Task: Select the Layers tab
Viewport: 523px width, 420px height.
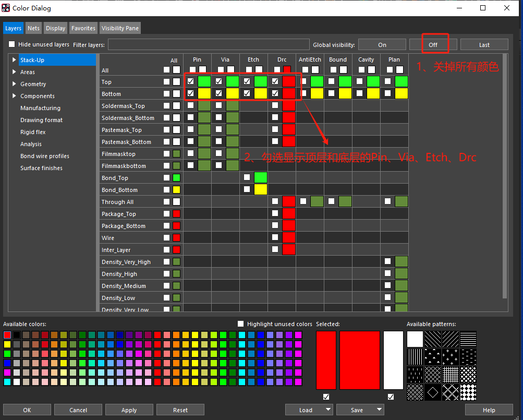Action: tap(14, 28)
